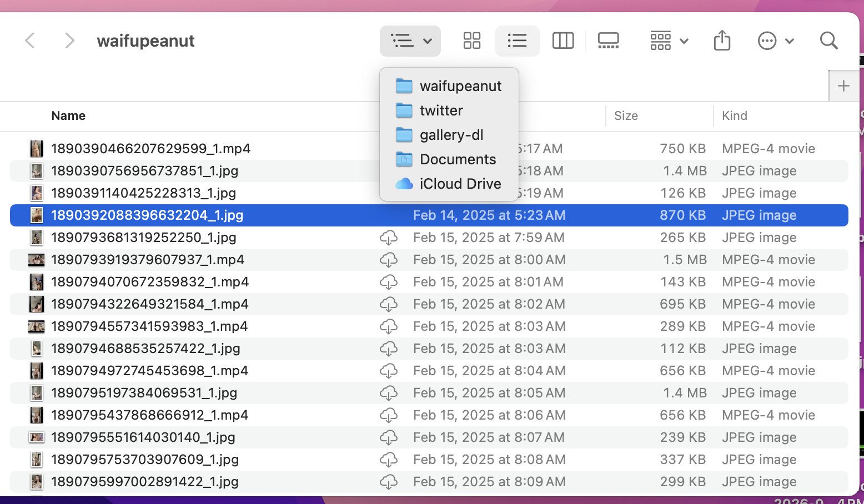Image resolution: width=864 pixels, height=504 pixels.
Task: Choose waifupeanut in path menu
Action: 449,86
